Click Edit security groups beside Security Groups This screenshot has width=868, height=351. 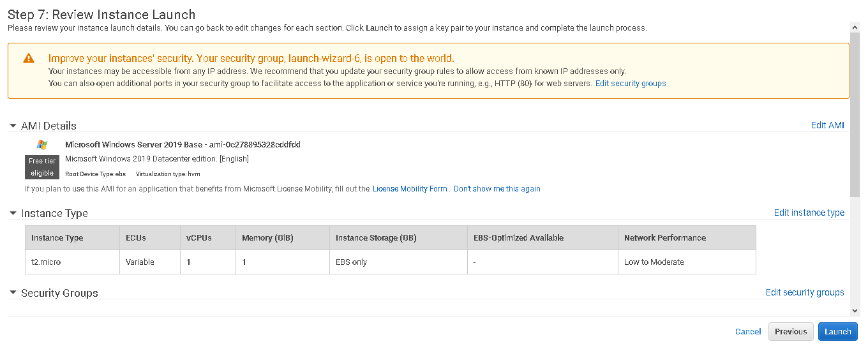(804, 292)
